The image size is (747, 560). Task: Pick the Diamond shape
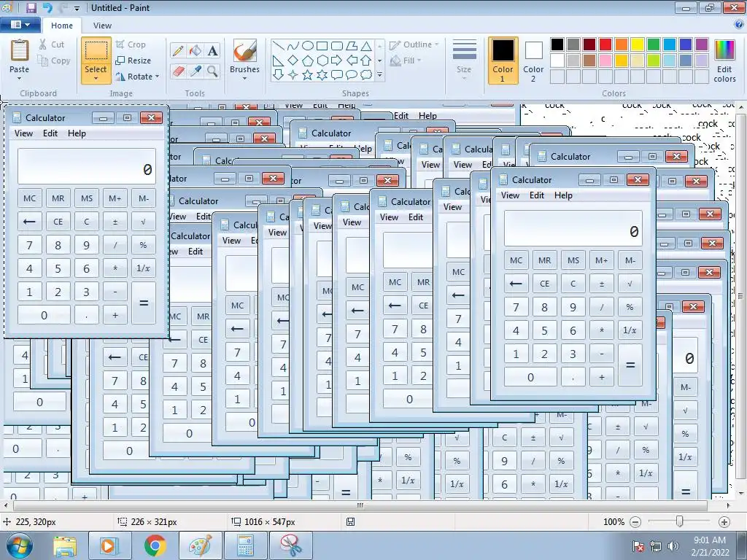click(293, 60)
